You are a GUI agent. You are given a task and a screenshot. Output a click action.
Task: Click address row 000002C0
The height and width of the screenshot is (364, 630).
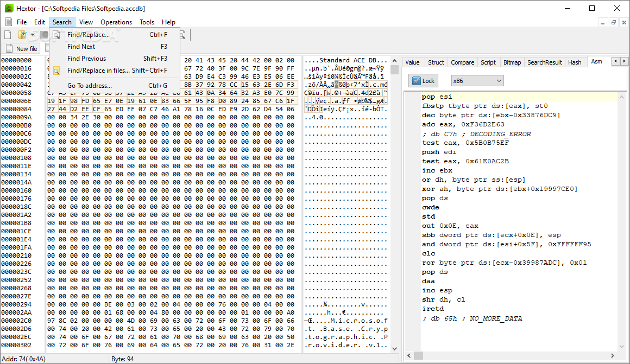tap(16, 321)
